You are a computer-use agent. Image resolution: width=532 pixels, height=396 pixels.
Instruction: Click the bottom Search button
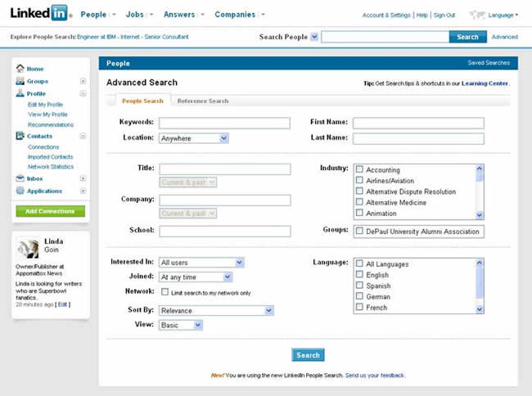pos(308,355)
